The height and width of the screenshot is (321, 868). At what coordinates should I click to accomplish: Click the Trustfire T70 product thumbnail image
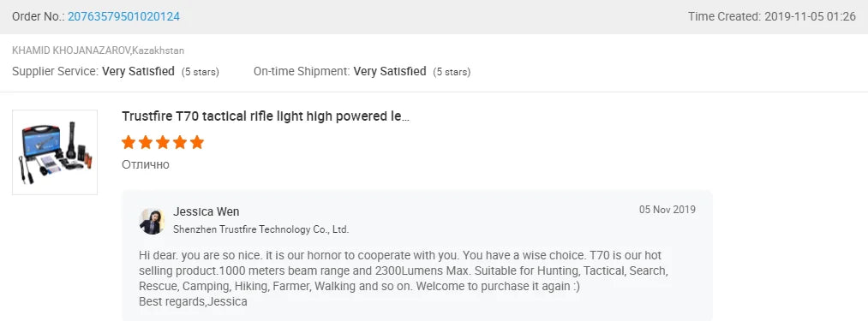(55, 152)
